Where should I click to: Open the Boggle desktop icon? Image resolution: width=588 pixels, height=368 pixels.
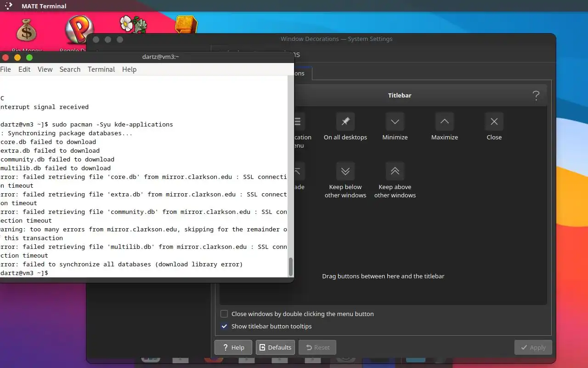(x=79, y=30)
